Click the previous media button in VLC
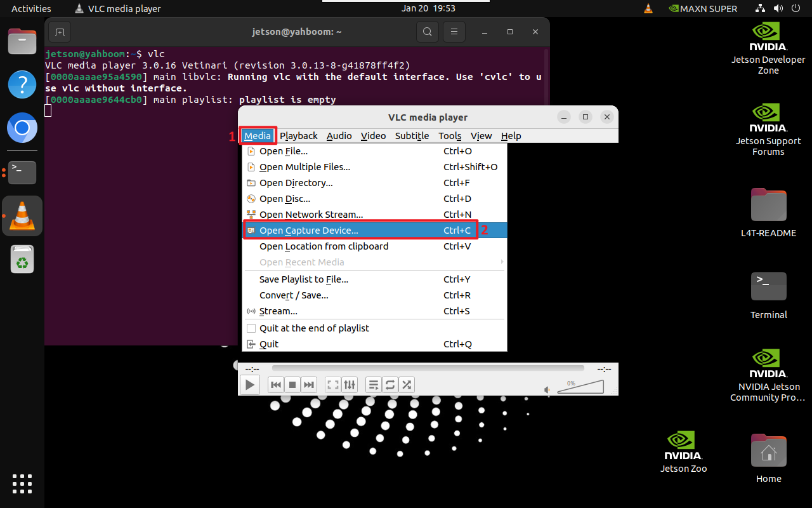This screenshot has width=812, height=508. [x=275, y=385]
